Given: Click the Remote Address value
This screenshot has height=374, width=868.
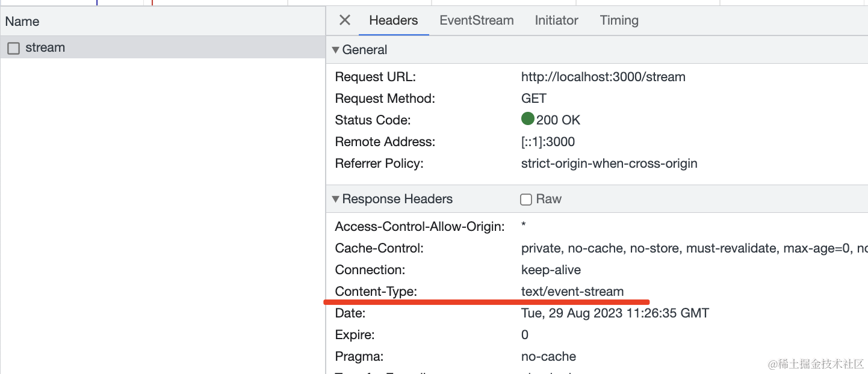Looking at the screenshot, I should point(548,142).
